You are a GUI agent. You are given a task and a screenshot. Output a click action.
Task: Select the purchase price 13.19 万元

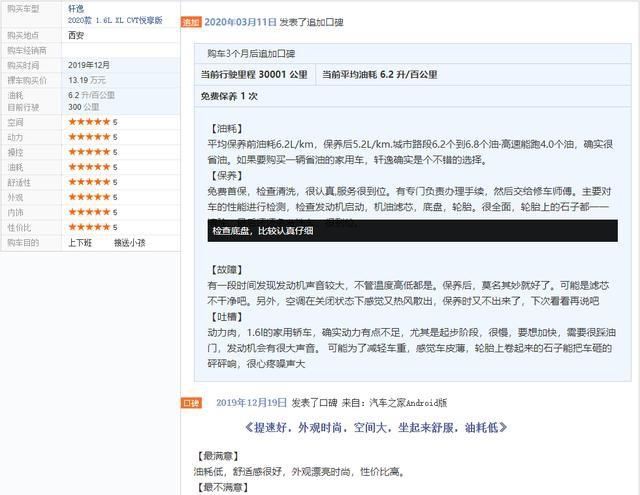(x=87, y=80)
